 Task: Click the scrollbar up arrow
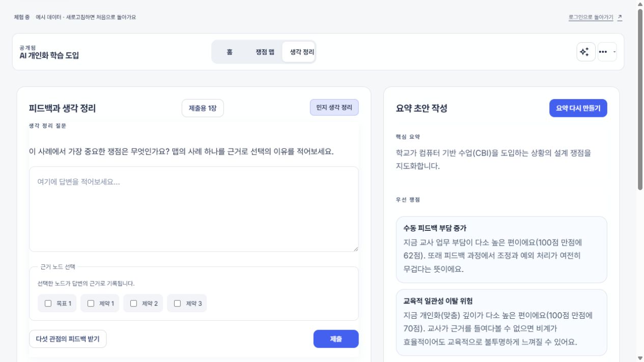[x=640, y=4]
